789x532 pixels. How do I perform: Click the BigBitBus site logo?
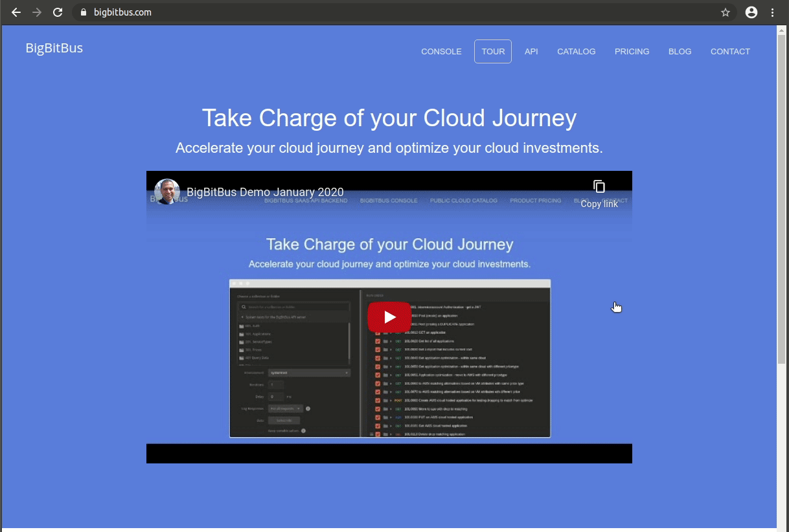(54, 49)
